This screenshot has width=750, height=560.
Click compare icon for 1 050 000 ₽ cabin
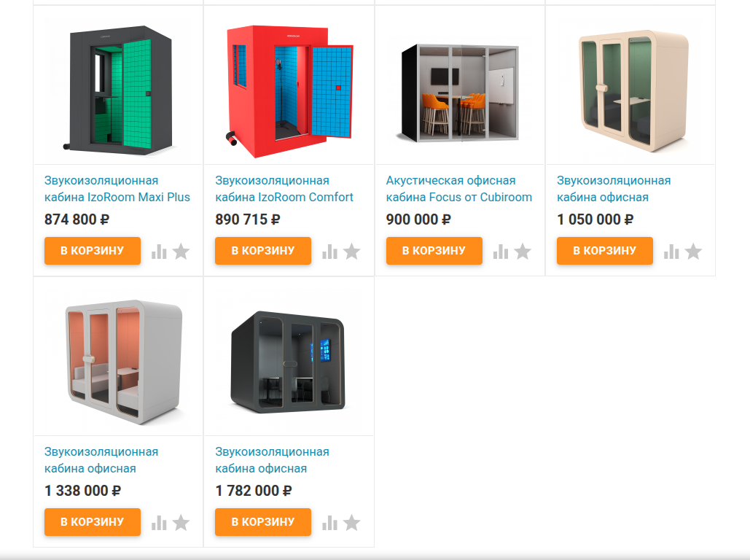[671, 252]
